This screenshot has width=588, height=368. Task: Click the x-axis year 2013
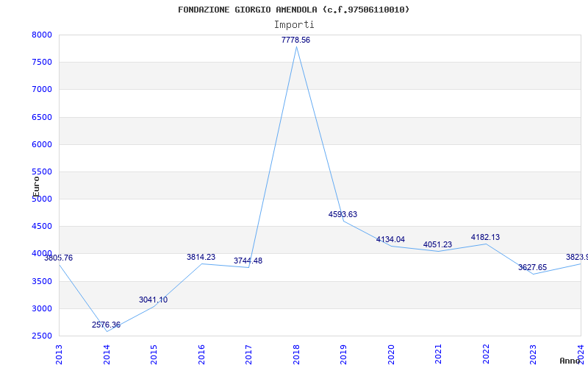click(59, 355)
